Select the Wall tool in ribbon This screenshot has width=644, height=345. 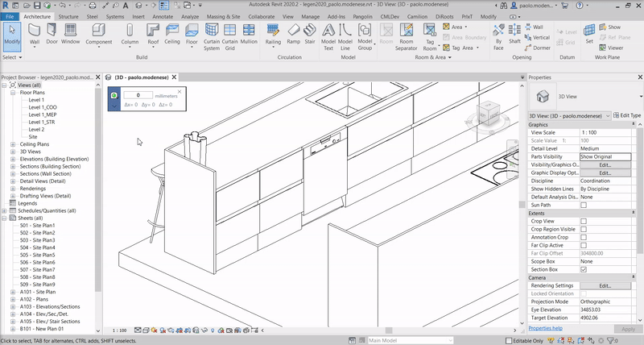(35, 32)
